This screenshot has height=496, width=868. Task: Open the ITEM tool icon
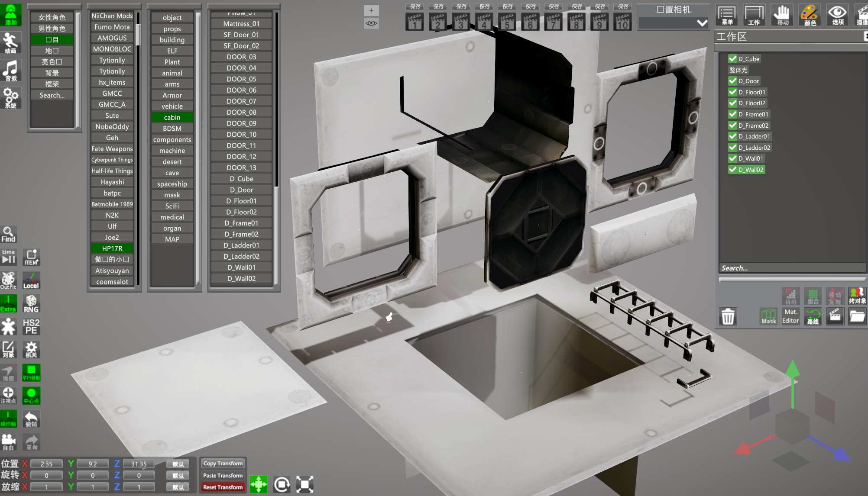coord(31,257)
